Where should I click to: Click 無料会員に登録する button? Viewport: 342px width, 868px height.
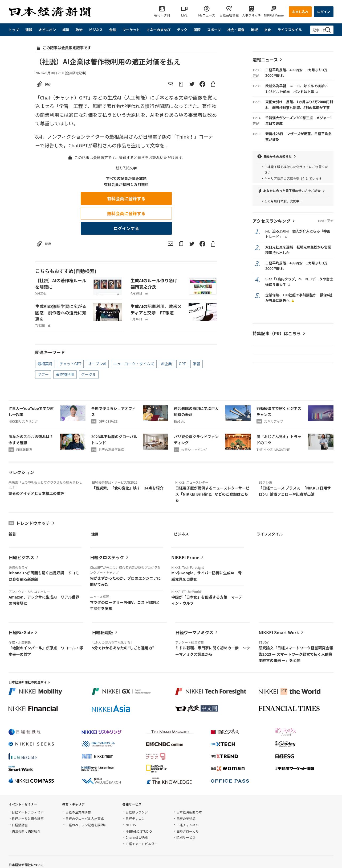(126, 213)
